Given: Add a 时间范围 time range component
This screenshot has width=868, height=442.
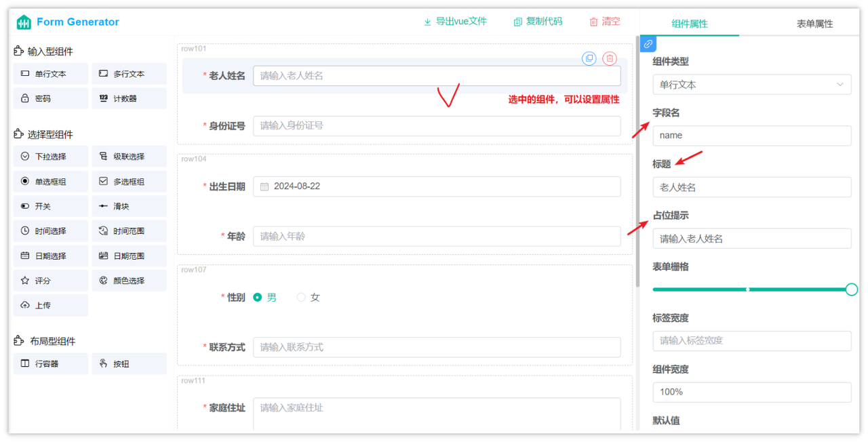Looking at the screenshot, I should pyautogui.click(x=130, y=231).
